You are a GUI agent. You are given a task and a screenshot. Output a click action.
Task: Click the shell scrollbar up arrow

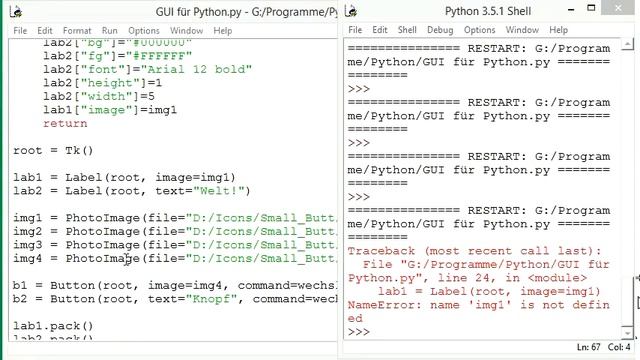coord(627,44)
